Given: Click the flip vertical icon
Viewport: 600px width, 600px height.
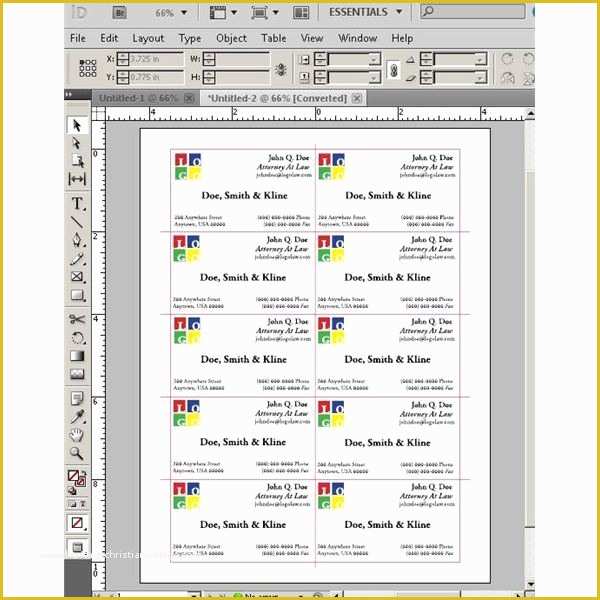Looking at the screenshot, I should coord(528,78).
